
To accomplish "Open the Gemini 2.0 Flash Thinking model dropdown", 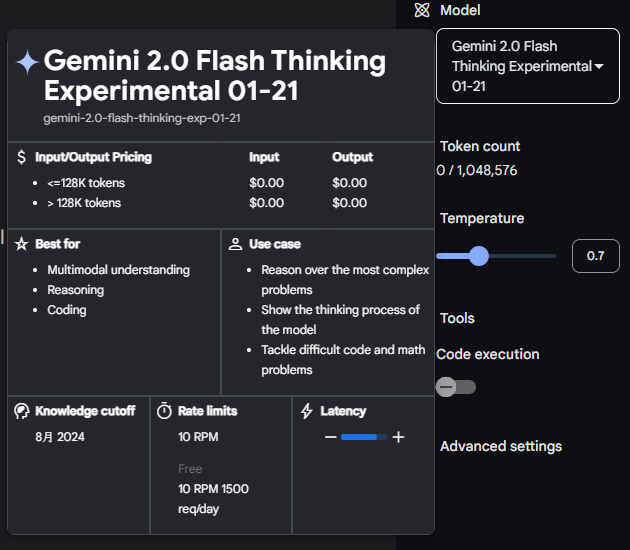I will point(528,66).
